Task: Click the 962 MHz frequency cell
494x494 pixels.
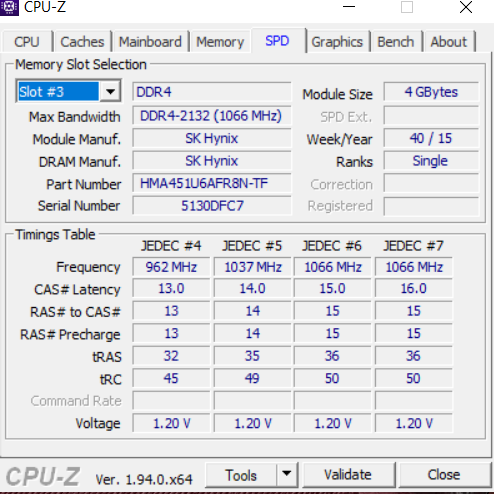Action: coord(171,267)
